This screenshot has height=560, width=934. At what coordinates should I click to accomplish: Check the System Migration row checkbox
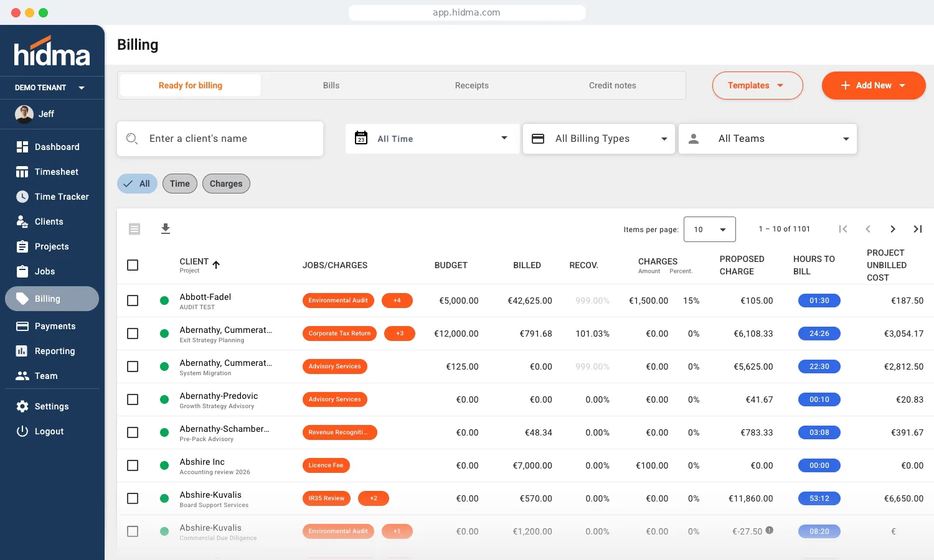(x=133, y=366)
